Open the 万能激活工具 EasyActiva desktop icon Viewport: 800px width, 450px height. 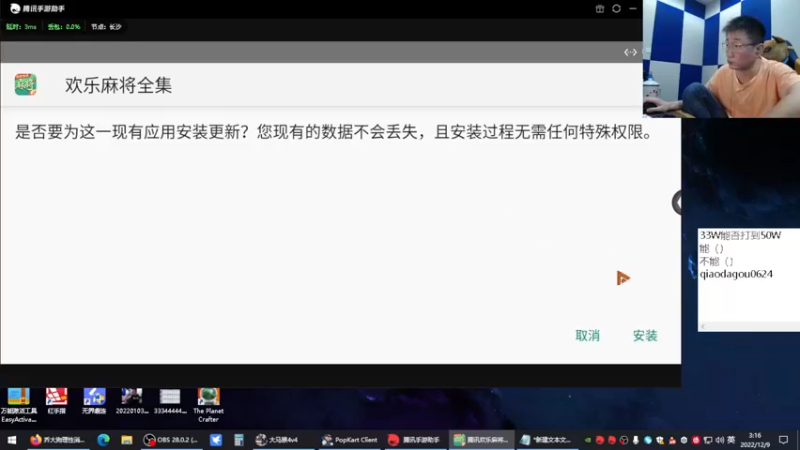19,405
